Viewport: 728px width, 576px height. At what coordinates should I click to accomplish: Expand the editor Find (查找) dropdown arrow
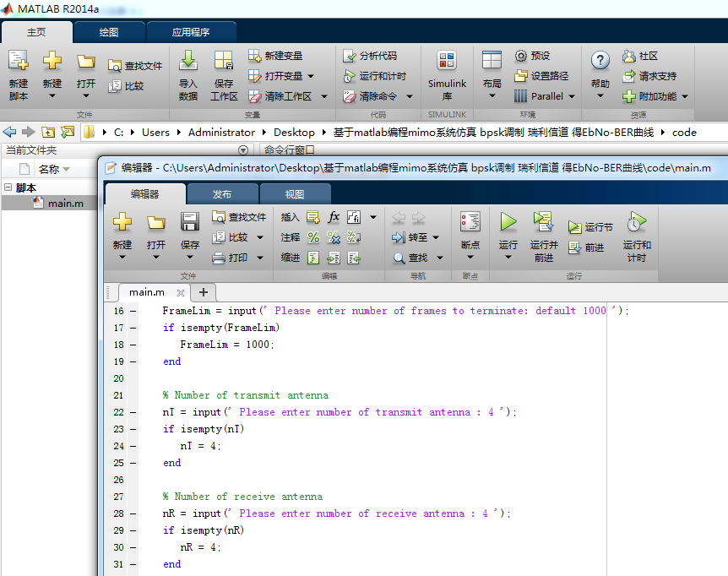coord(440,258)
